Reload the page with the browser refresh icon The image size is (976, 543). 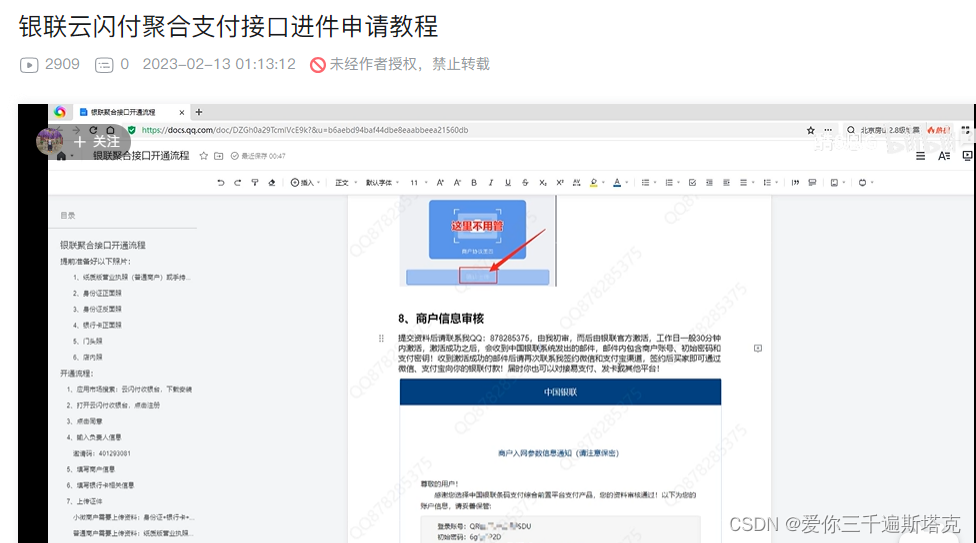(93, 130)
